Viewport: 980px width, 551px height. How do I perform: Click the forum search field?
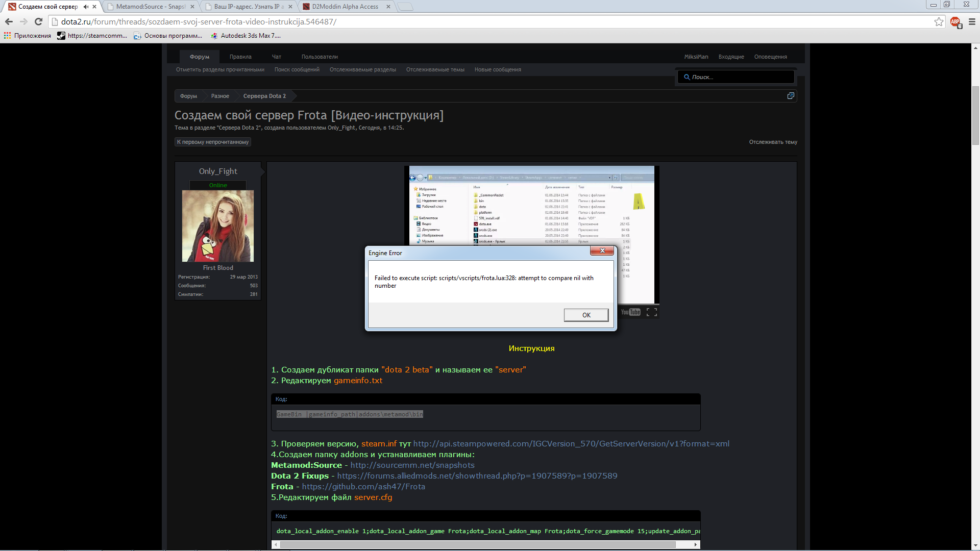tap(736, 77)
